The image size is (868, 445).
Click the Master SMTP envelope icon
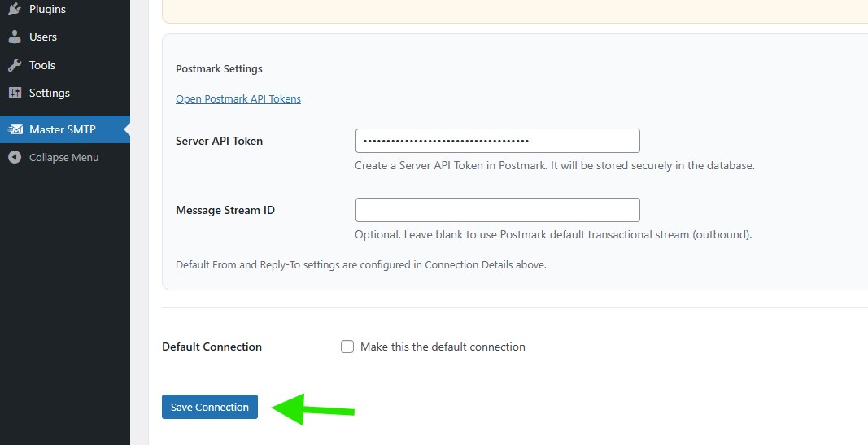(x=15, y=129)
